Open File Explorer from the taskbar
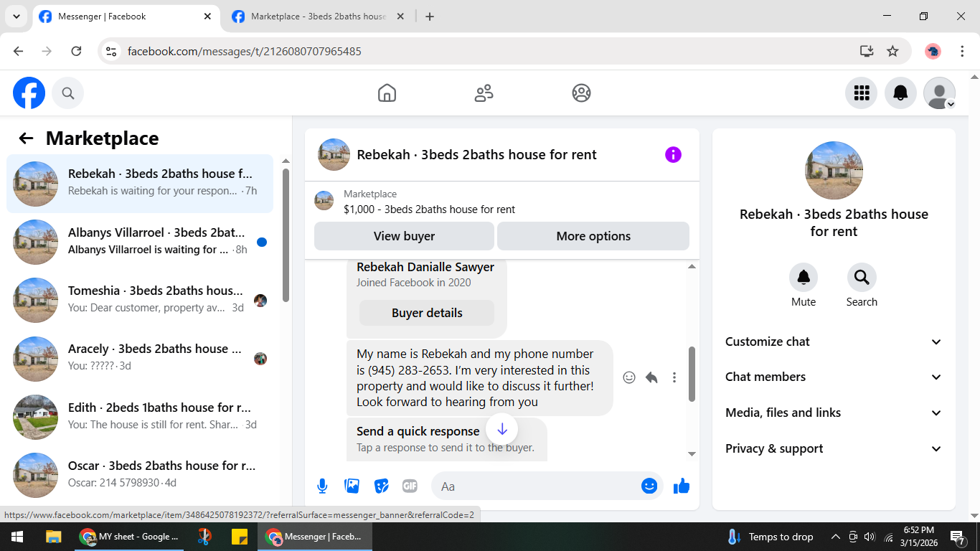This screenshot has width=980, height=551. click(53, 537)
